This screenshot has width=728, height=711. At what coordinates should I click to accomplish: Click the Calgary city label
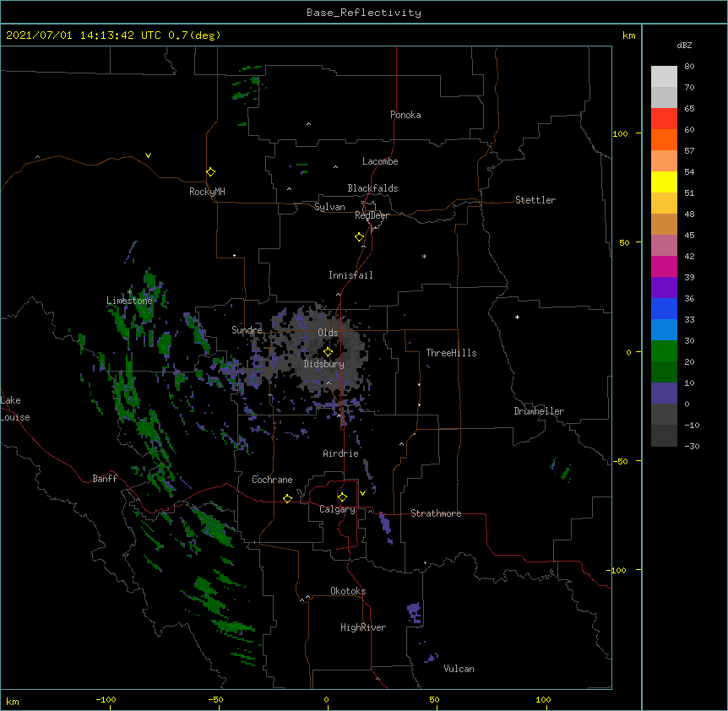coord(338,509)
